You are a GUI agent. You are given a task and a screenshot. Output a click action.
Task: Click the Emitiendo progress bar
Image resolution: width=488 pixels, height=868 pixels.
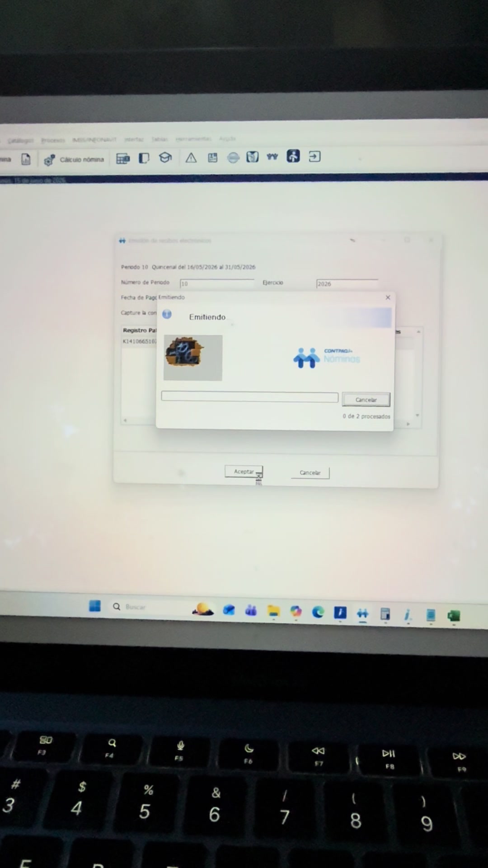click(250, 397)
